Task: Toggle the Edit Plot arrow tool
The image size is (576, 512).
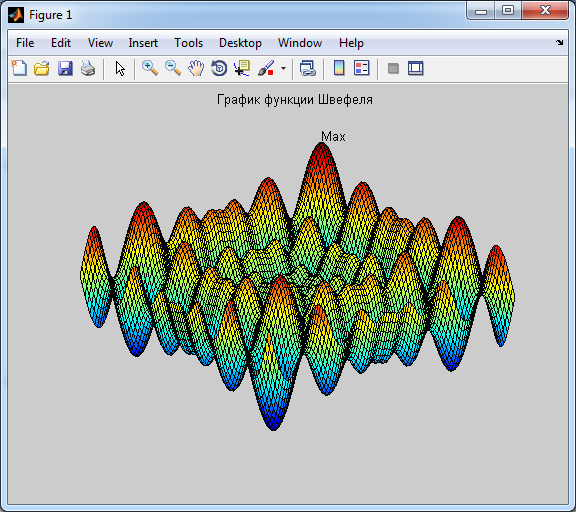Action: point(120,68)
